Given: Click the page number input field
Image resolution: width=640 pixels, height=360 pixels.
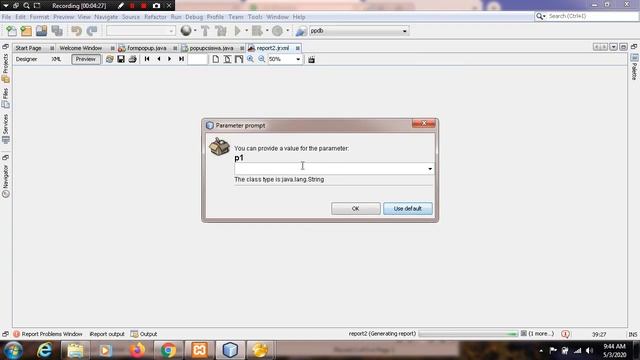Looking at the screenshot, I should coord(198,59).
